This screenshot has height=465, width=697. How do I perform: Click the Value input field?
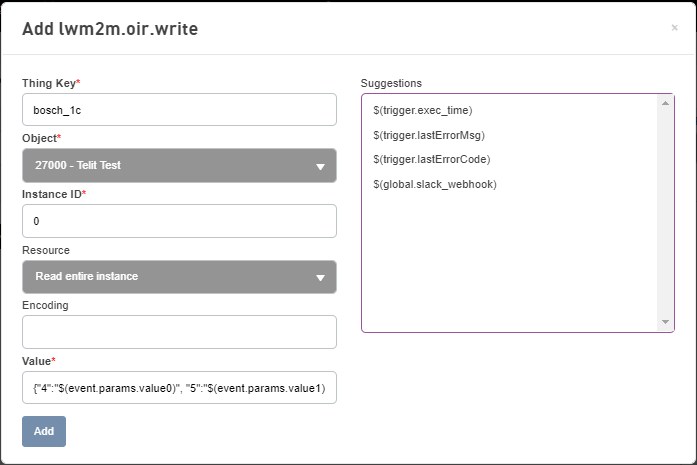tap(179, 388)
